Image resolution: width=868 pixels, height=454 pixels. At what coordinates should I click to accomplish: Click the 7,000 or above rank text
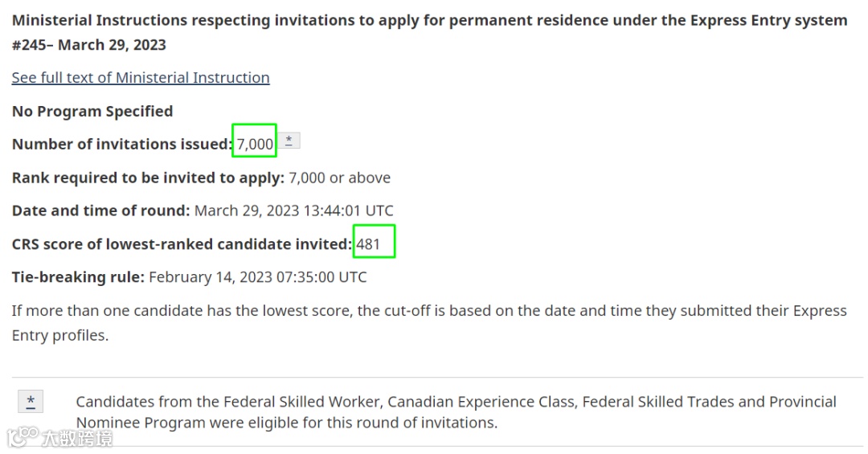339,178
